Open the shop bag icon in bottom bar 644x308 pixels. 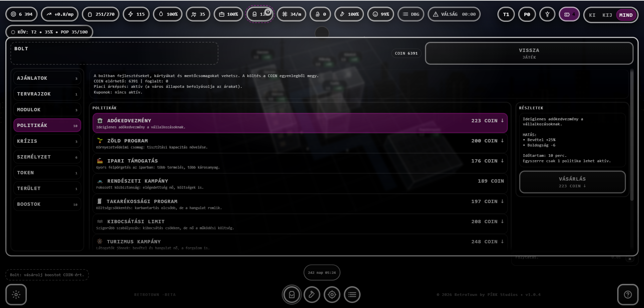(292, 295)
